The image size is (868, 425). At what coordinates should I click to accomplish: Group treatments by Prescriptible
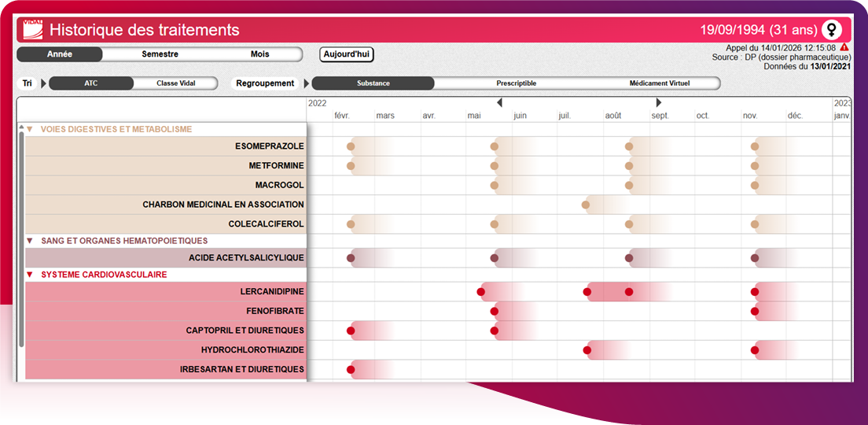[516, 83]
